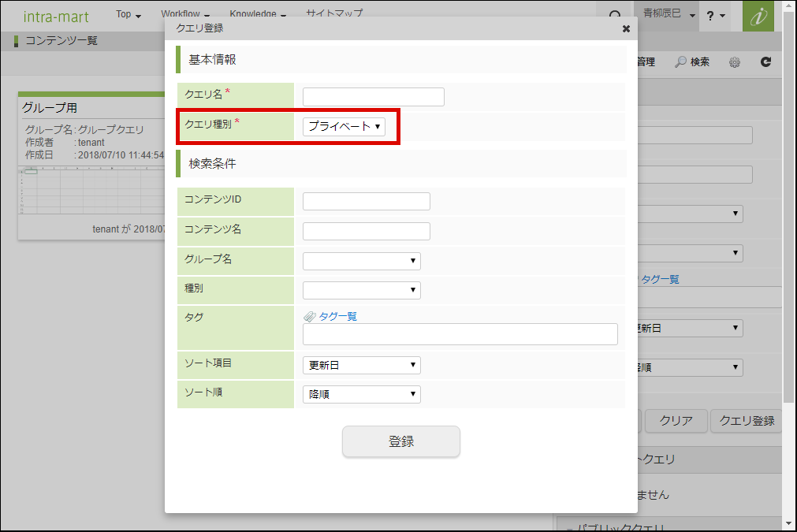797x532 pixels.
Task: Open the 種別 dropdown in dialog
Action: click(361, 290)
